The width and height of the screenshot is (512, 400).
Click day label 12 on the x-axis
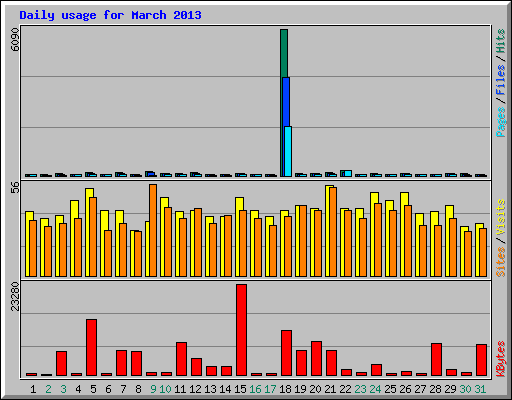click(x=195, y=389)
